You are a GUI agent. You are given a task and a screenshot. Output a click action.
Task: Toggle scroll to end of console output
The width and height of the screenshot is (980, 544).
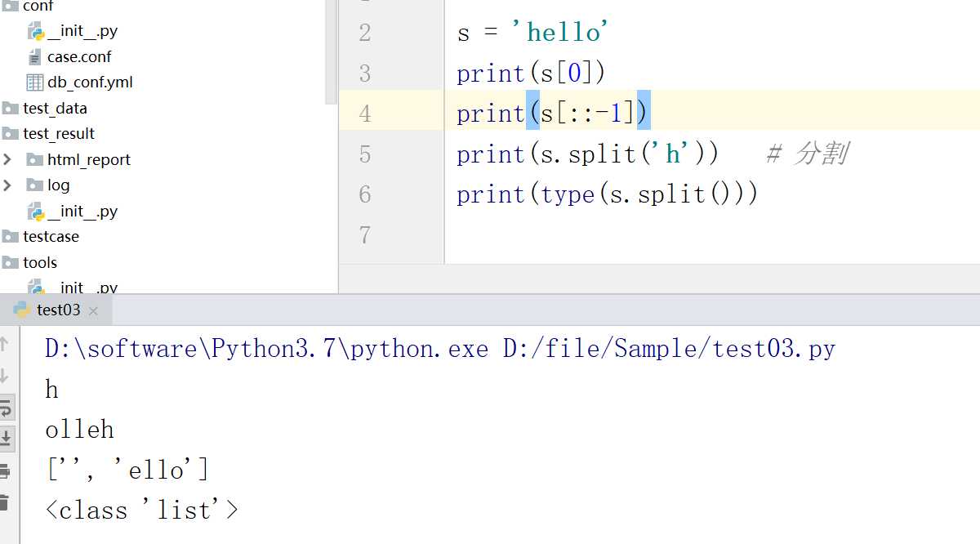pos(6,439)
